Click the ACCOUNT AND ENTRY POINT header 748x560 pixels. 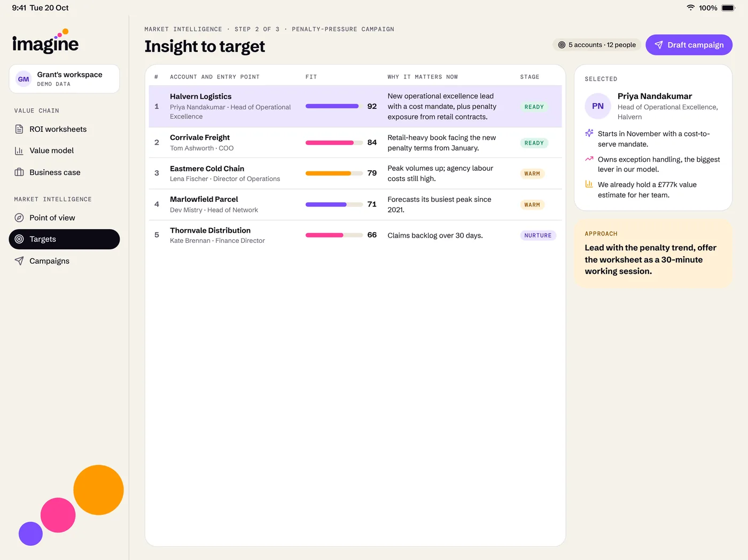click(215, 77)
